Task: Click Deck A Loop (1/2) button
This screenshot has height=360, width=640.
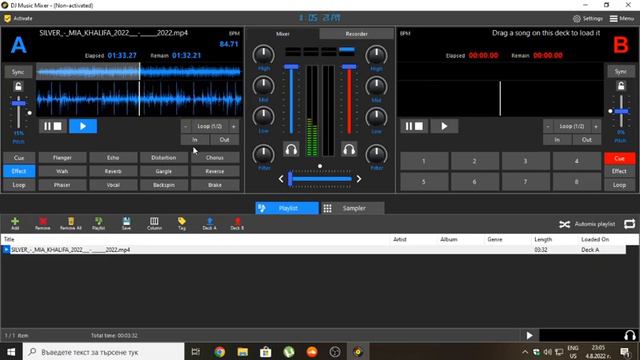Action: [210, 127]
